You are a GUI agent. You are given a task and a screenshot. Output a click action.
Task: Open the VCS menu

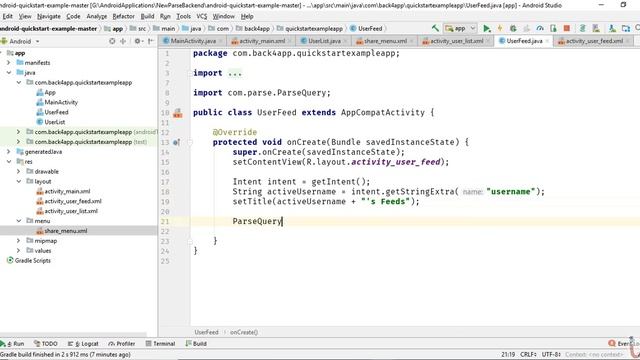(202, 16)
